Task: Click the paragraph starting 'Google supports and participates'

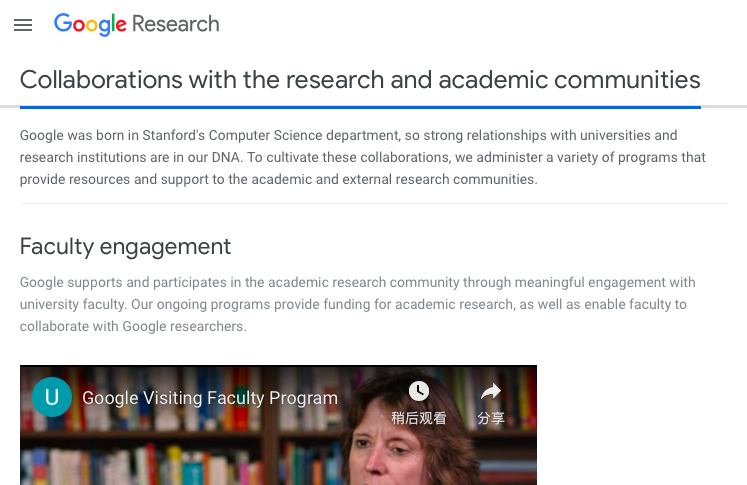Action: (357, 304)
